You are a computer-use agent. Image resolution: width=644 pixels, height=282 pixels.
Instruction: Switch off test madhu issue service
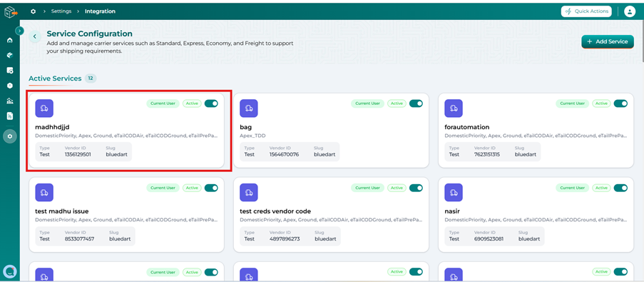pos(211,188)
